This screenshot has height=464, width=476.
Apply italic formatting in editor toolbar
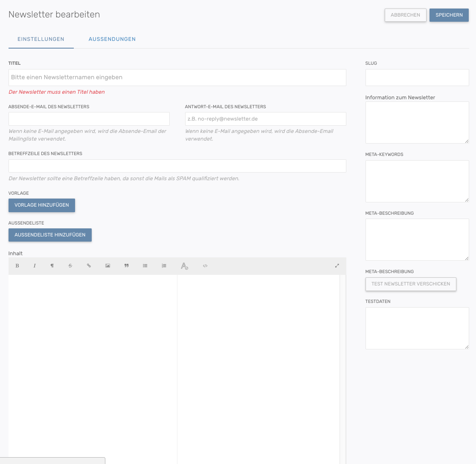point(35,266)
